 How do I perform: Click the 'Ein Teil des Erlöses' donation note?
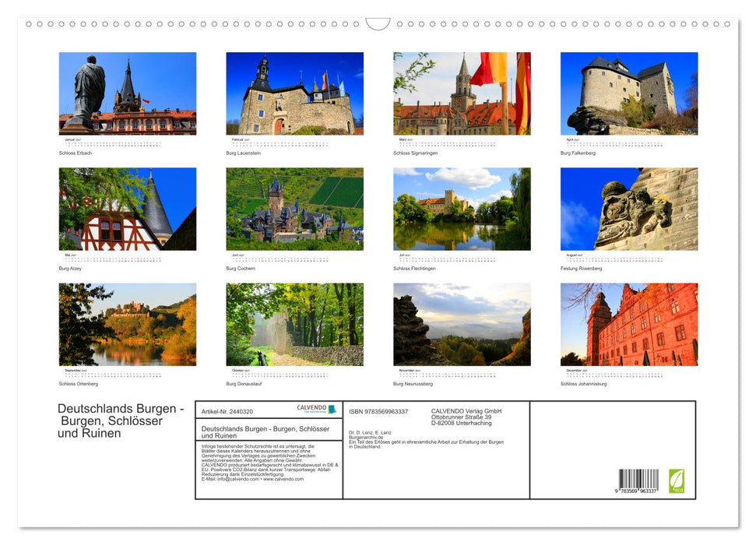(426, 445)
